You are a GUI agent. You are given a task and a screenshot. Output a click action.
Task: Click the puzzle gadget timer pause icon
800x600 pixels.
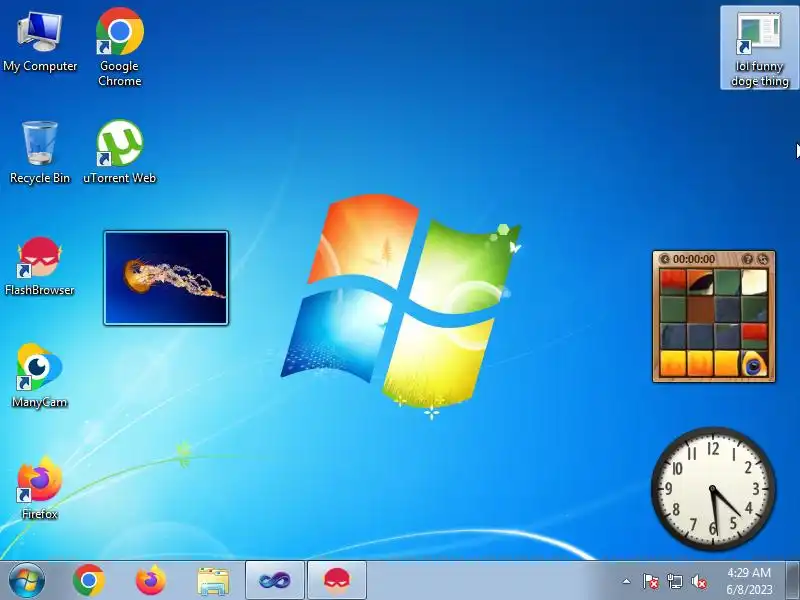click(x=664, y=259)
